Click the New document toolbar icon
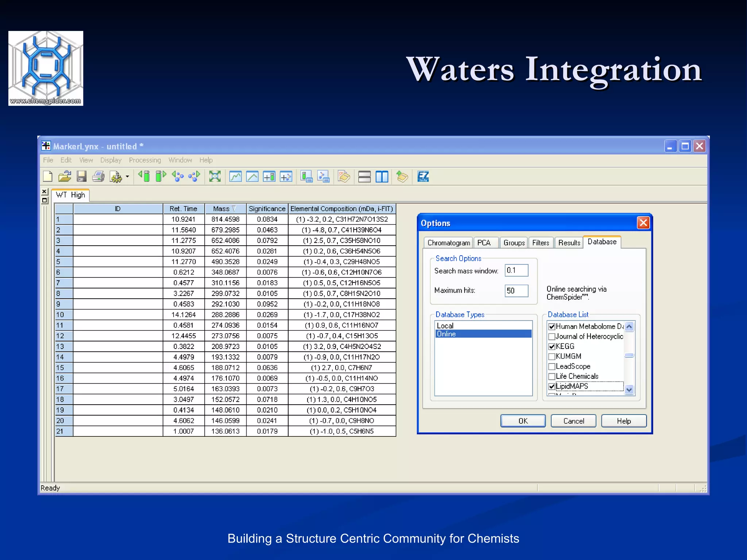The width and height of the screenshot is (747, 560). pos(48,177)
